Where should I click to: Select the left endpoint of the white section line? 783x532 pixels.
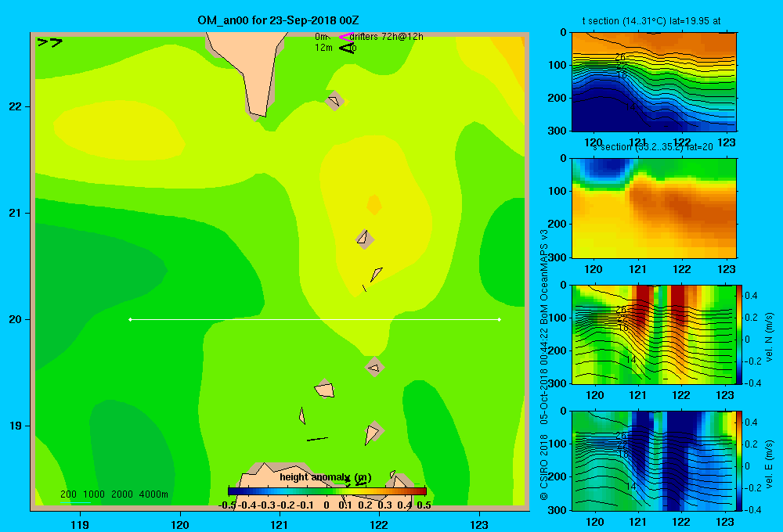tap(130, 319)
